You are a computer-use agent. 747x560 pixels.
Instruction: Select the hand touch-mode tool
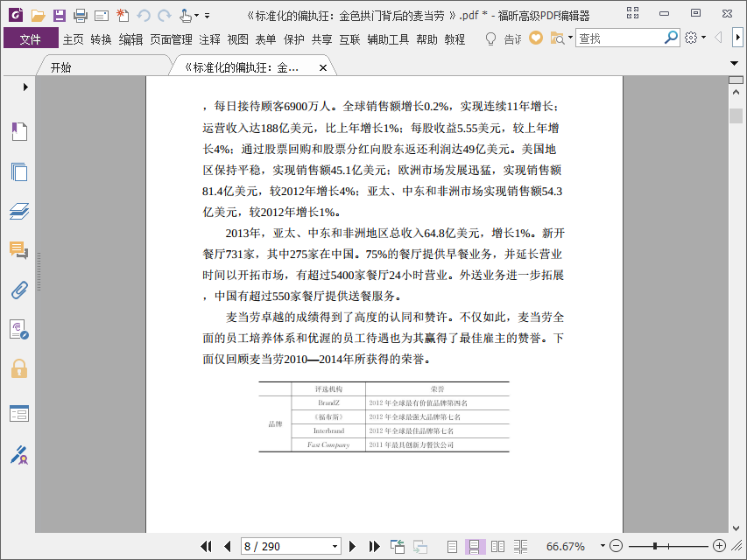click(x=186, y=16)
